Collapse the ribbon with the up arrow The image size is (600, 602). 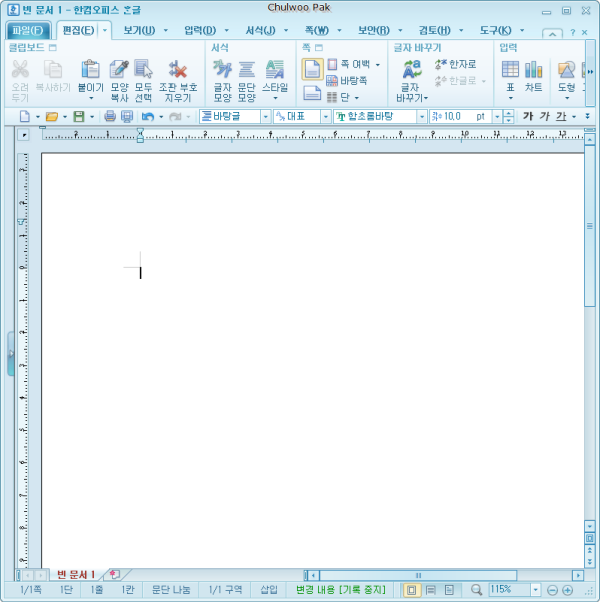(x=552, y=33)
